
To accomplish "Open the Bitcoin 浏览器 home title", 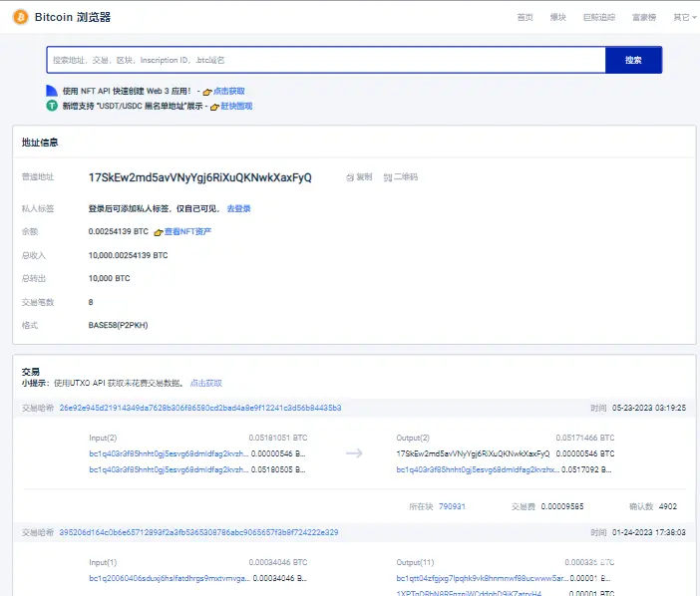I will 73,17.
